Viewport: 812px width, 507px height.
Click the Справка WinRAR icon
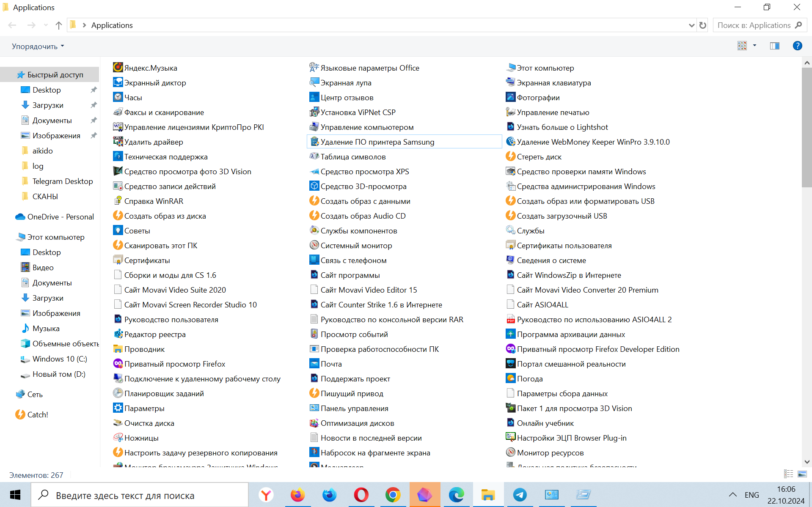pyautogui.click(x=118, y=200)
